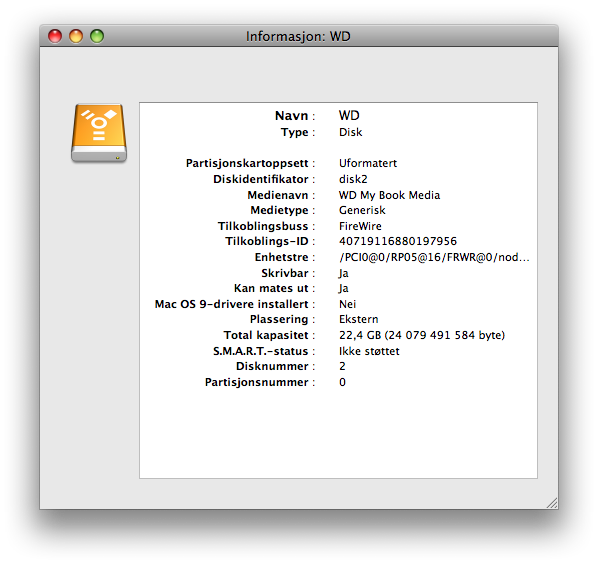This screenshot has height=564, width=598.
Task: Click the 'Partisjonsnummer' label
Action: click(256, 382)
